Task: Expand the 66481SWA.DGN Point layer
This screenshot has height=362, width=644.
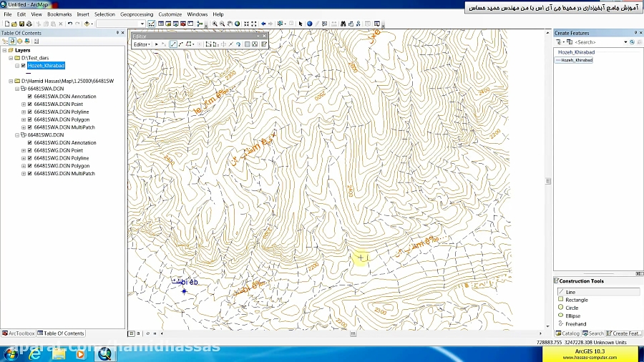Action: (24, 104)
